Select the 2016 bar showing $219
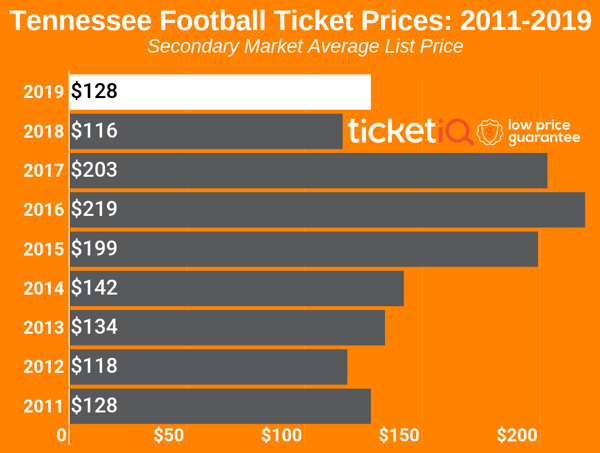Viewport: 600px width, 453px height. point(327,210)
